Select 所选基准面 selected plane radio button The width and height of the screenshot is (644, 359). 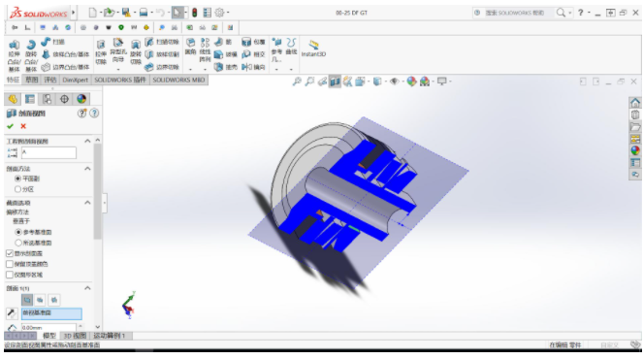(x=17, y=243)
